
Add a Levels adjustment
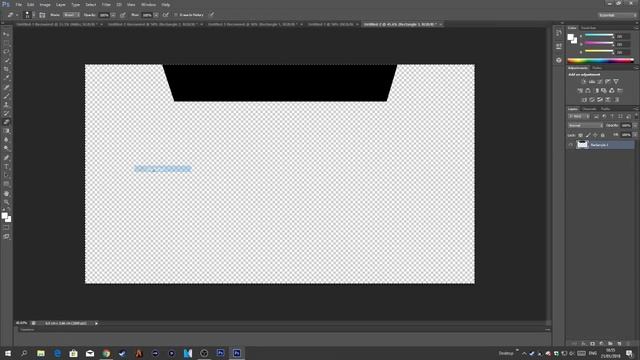tap(592, 82)
